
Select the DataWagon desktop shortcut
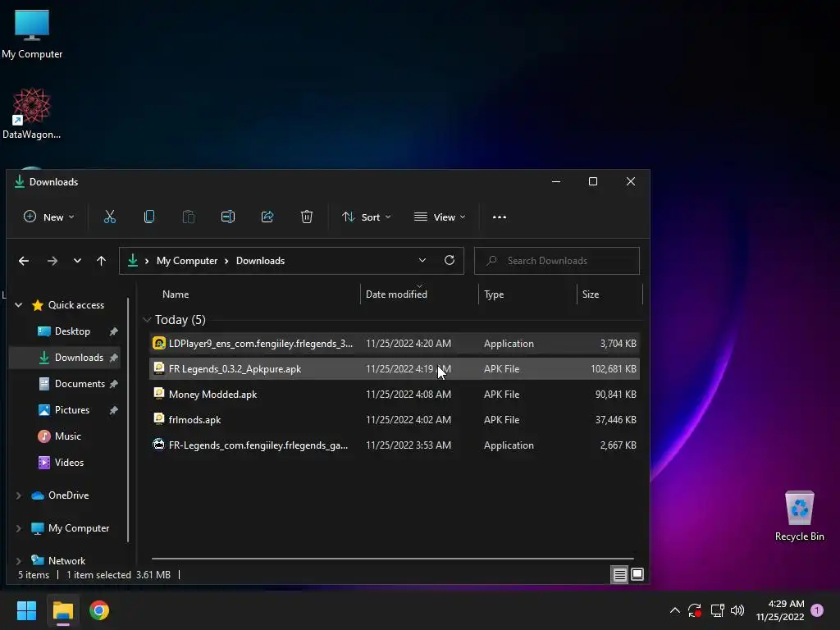pos(32,114)
